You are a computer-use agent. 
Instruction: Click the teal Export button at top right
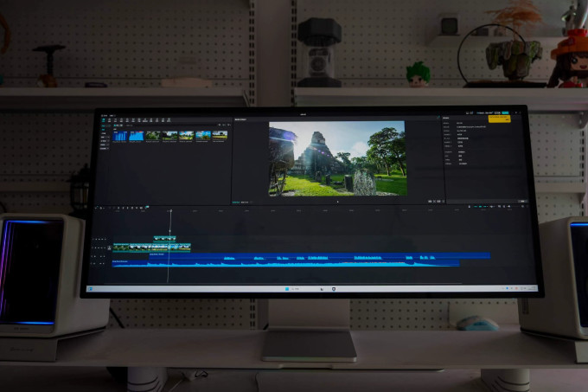[x=506, y=112]
